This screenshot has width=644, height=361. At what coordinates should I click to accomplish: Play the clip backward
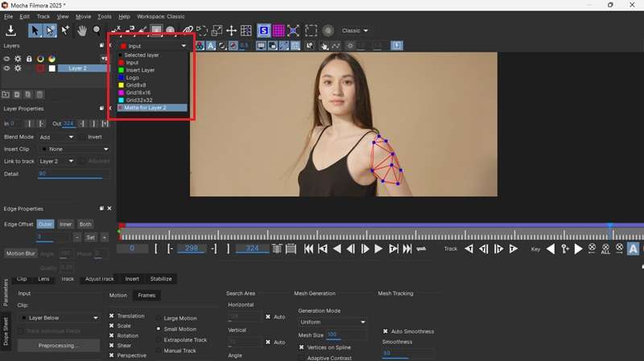click(336, 248)
